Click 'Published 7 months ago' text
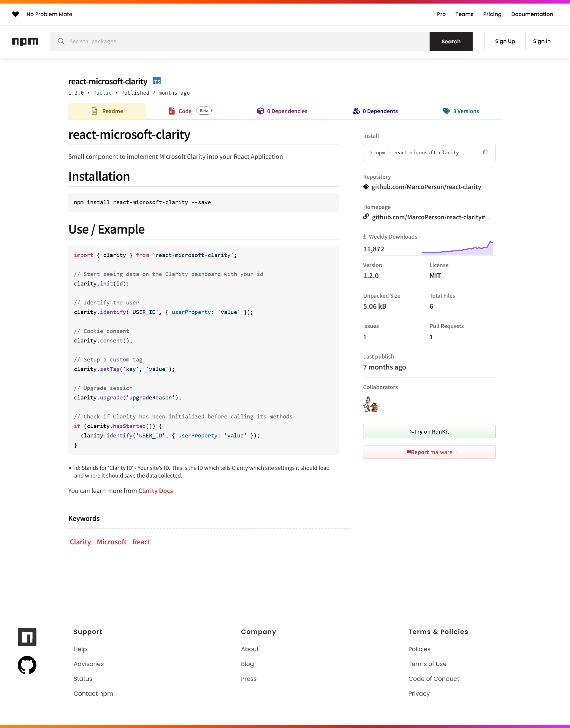 coord(156,93)
